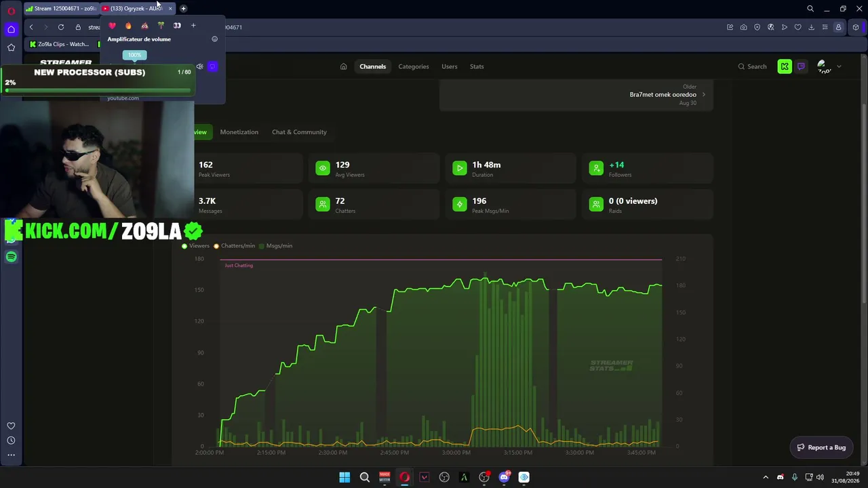Open the page translate icon
Image resolution: width=868 pixels, height=488 pixels.
[771, 27]
